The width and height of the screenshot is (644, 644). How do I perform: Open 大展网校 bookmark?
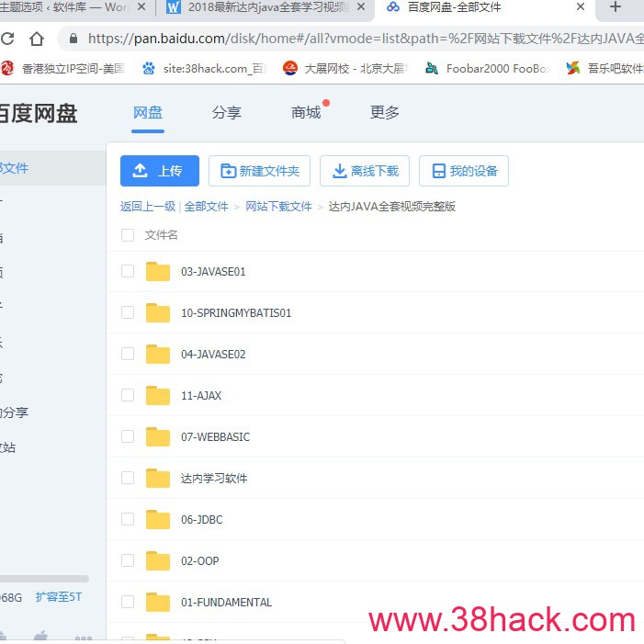coord(346,69)
